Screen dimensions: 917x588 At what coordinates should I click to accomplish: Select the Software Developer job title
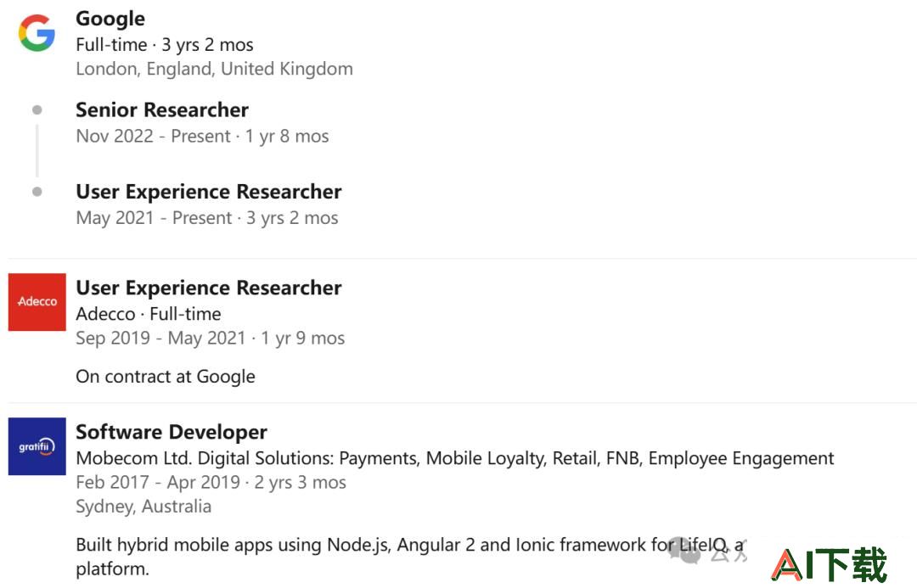click(172, 432)
